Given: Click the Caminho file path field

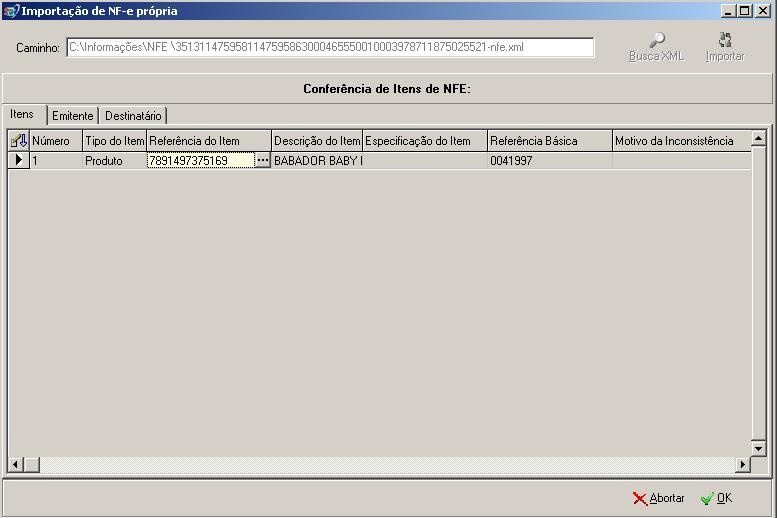Looking at the screenshot, I should [330, 47].
